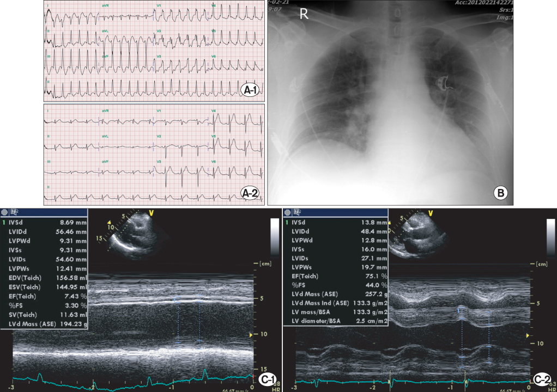Click the 2D echo thumbnail in C-1

click(131, 234)
